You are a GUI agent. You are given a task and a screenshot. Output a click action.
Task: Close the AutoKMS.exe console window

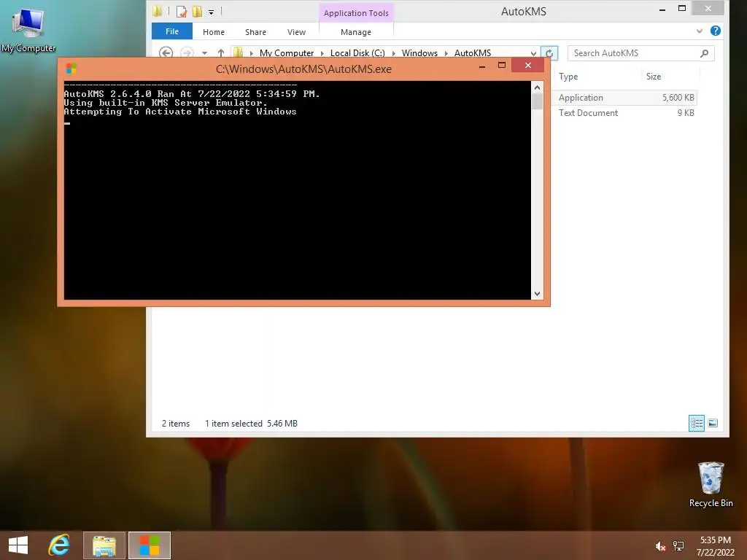tap(528, 65)
